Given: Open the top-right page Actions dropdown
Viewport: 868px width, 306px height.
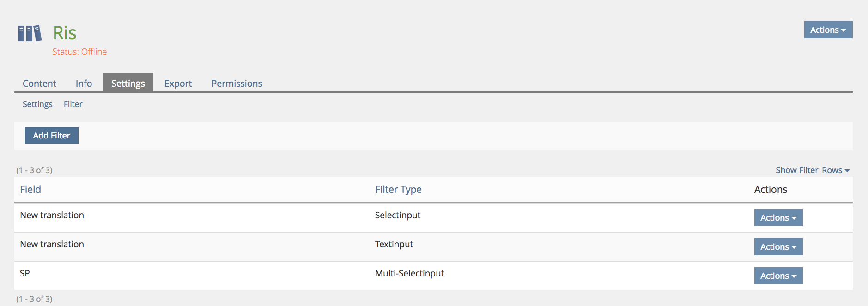Looking at the screenshot, I should [828, 30].
